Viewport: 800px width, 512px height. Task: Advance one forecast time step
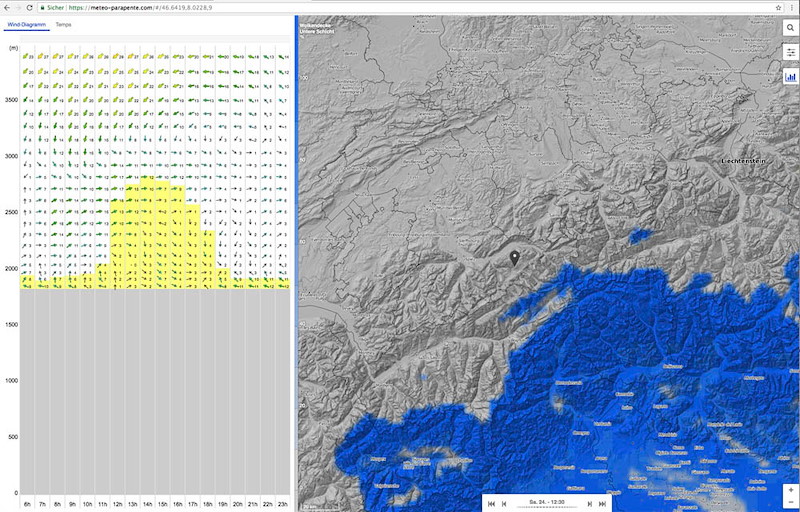point(589,504)
